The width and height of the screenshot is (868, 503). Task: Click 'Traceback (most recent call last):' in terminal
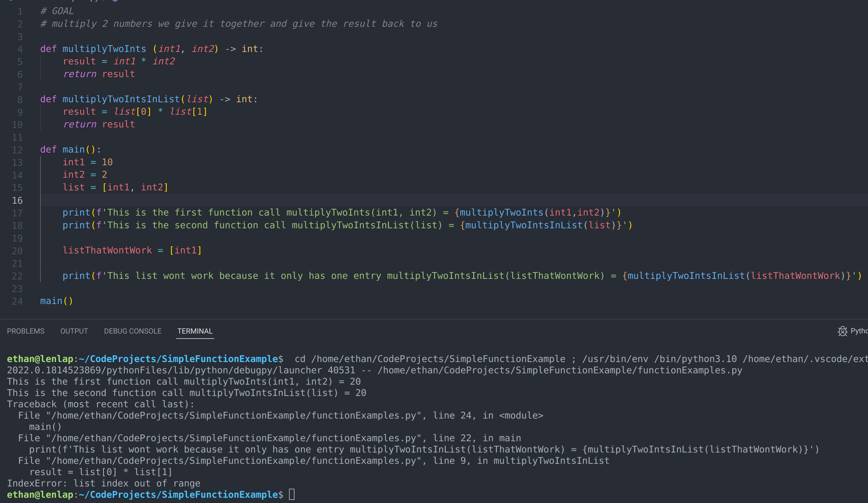pos(101,404)
